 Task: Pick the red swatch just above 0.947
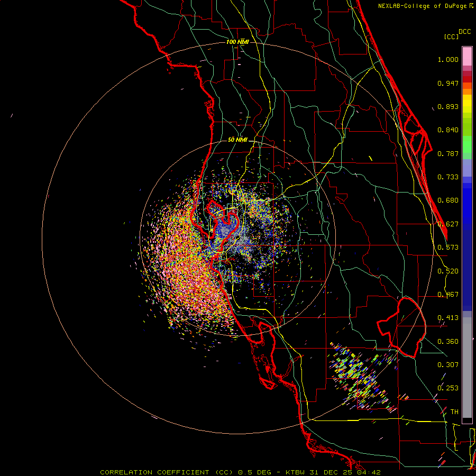point(467,79)
